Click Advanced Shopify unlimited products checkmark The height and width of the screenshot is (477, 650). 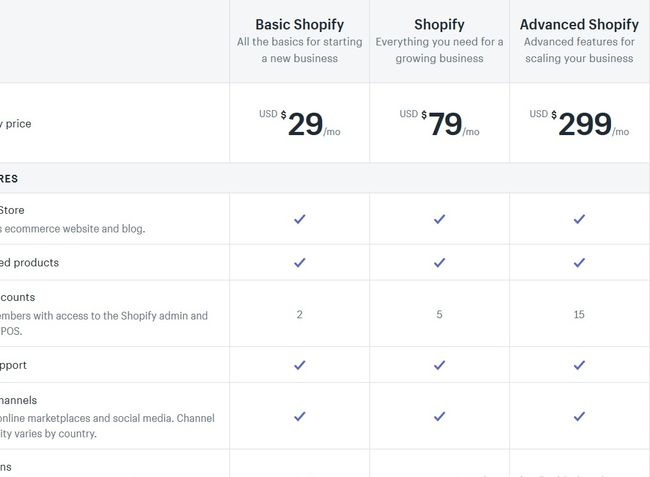coord(579,263)
